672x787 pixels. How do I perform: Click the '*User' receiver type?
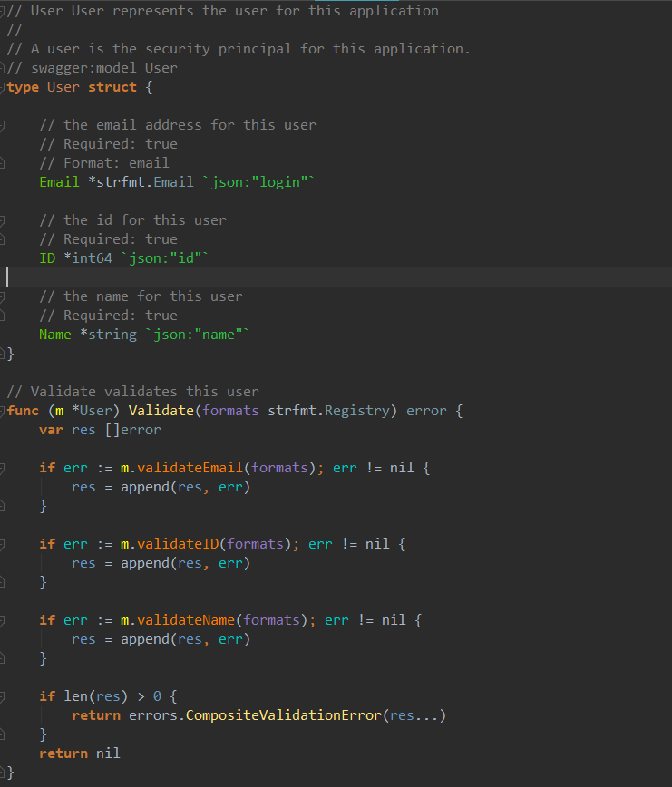92,411
